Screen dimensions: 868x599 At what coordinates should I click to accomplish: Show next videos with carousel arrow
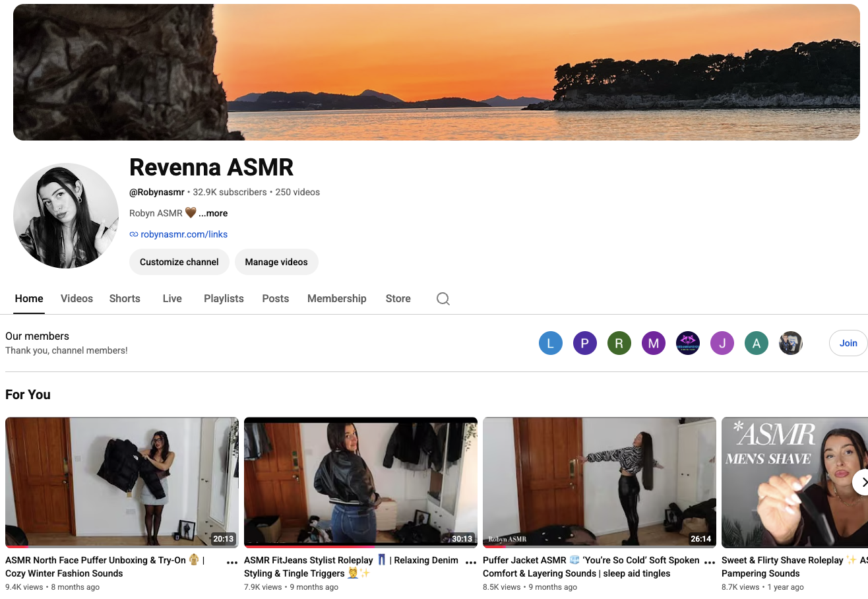863,482
